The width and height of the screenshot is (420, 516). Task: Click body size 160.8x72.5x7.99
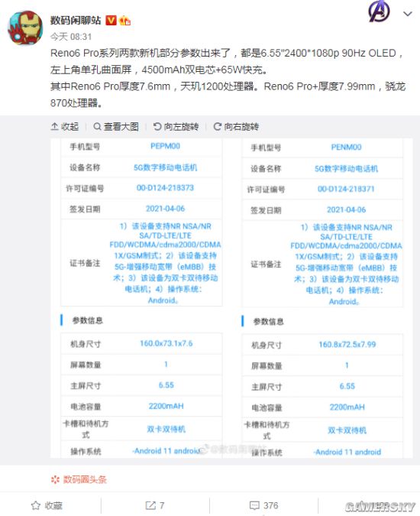point(347,344)
